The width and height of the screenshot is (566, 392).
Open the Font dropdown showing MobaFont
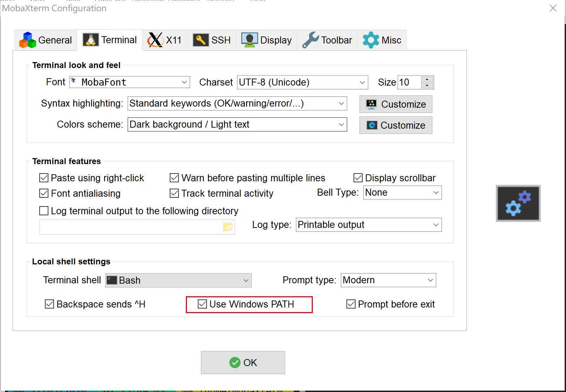(x=130, y=82)
